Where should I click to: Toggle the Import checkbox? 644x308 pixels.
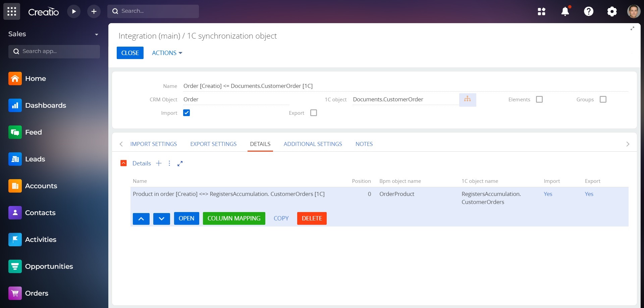point(186,113)
